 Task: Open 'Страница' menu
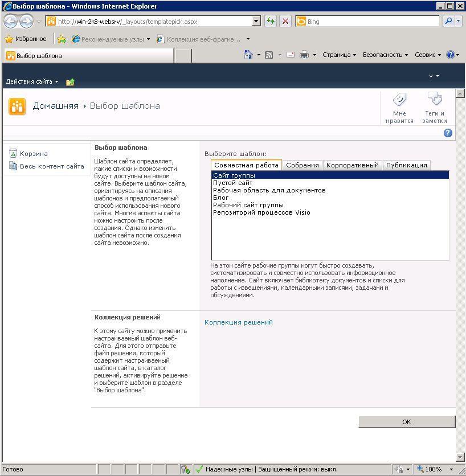pos(339,55)
